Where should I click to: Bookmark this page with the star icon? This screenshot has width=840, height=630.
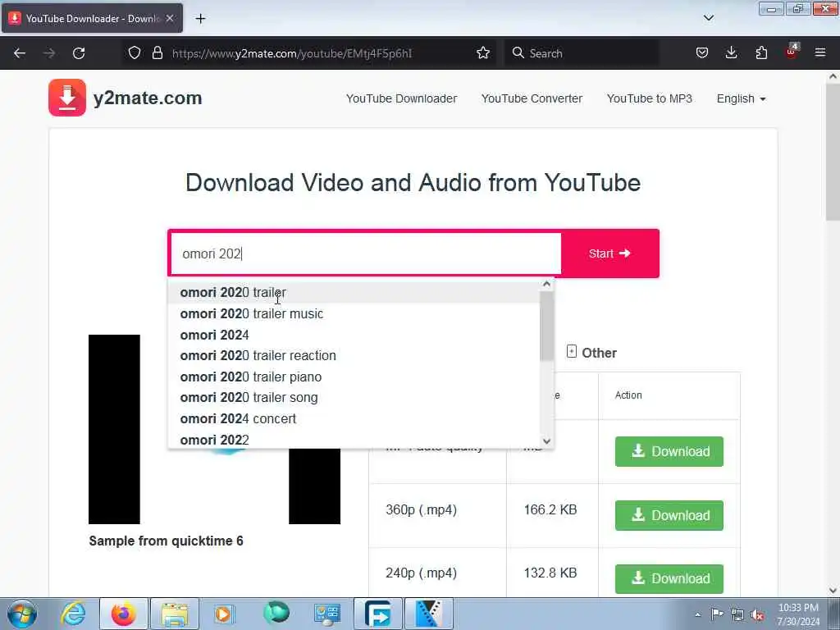pyautogui.click(x=482, y=53)
